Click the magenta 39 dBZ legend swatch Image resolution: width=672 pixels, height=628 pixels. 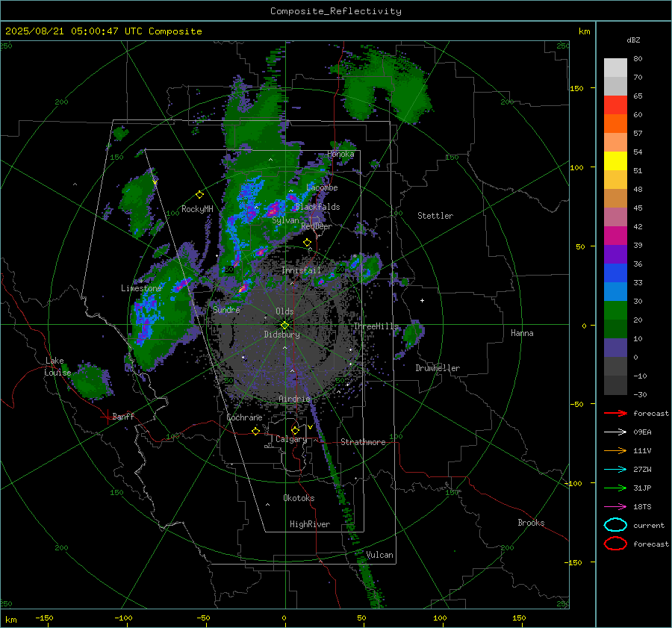[615, 235]
